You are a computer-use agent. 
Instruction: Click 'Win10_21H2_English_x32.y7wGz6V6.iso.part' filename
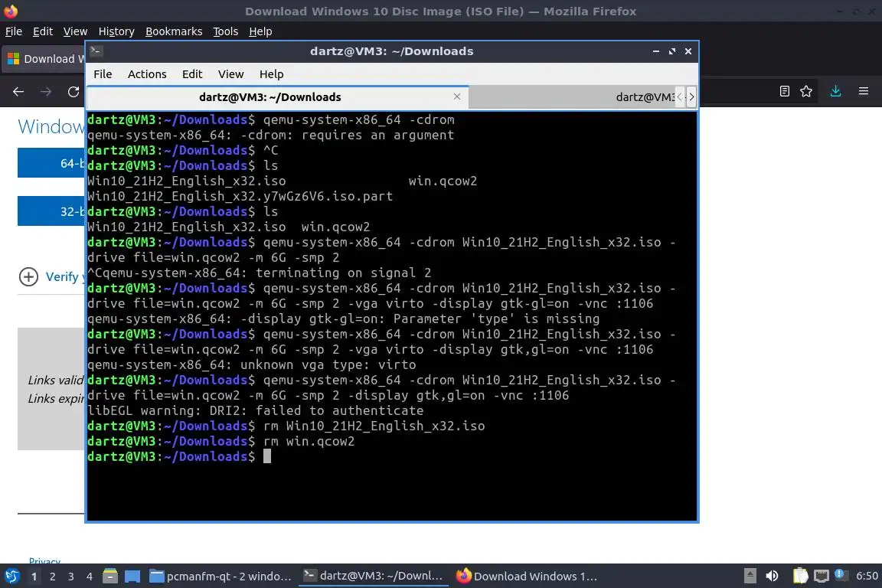pos(240,196)
